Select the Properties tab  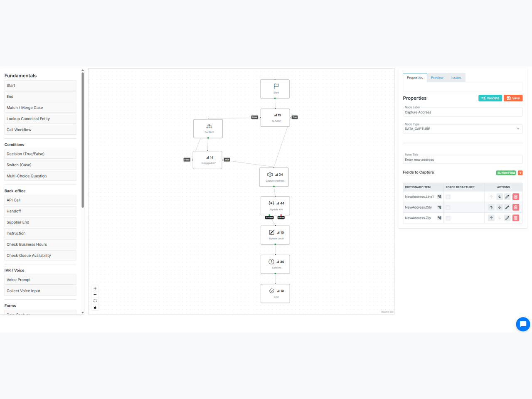(415, 78)
